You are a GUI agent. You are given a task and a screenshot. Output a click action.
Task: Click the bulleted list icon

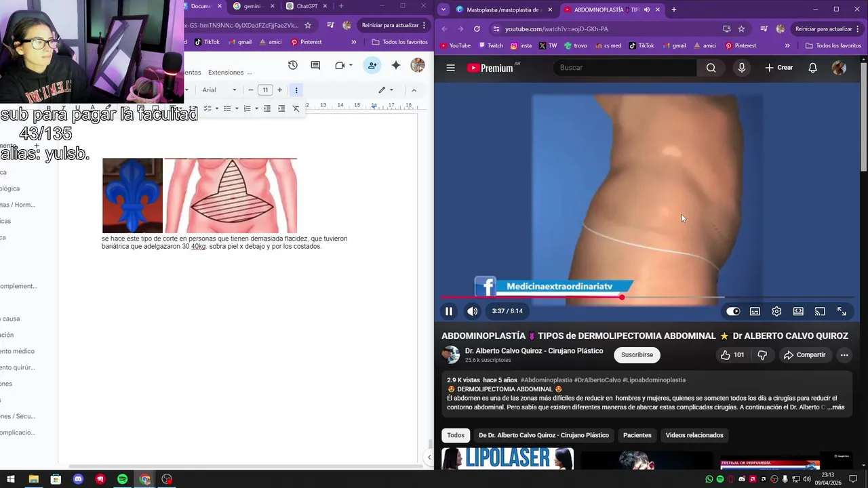(x=227, y=108)
